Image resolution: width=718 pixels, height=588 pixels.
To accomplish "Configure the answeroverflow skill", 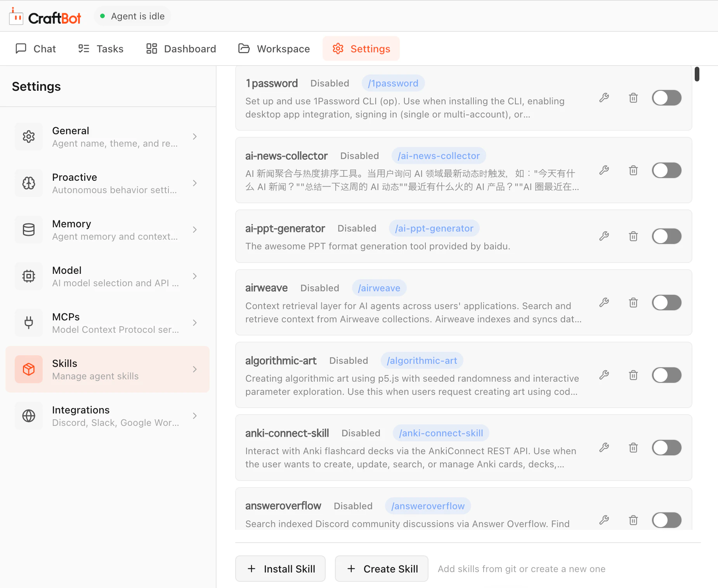I will (x=604, y=520).
